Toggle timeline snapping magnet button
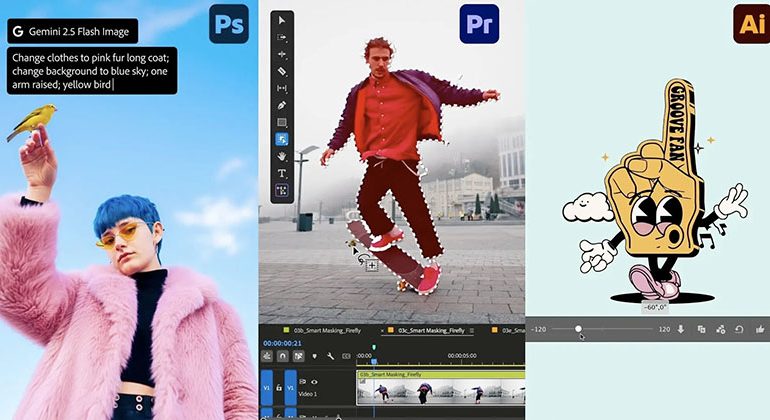 284,356
